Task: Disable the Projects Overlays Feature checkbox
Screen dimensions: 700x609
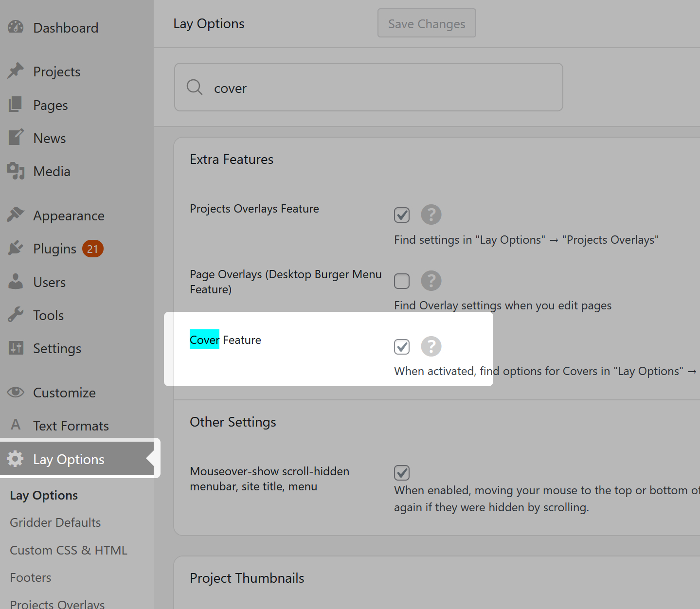Action: point(402,215)
